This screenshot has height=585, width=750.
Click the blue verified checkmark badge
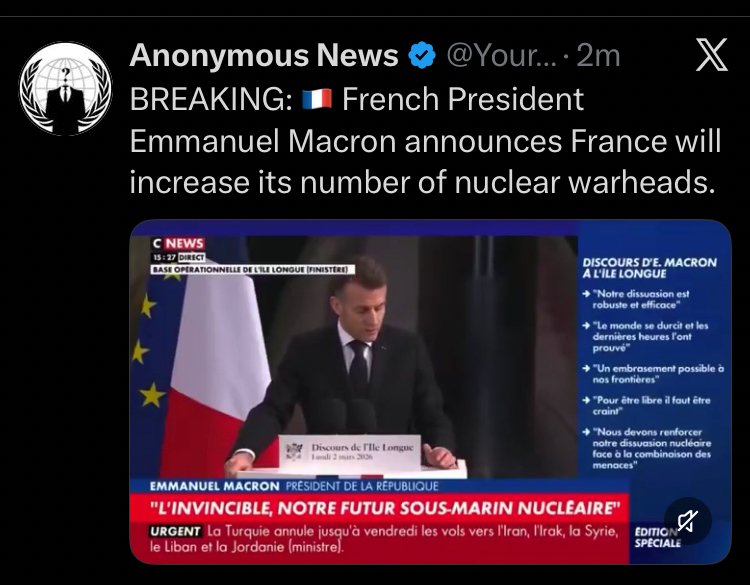coord(422,55)
